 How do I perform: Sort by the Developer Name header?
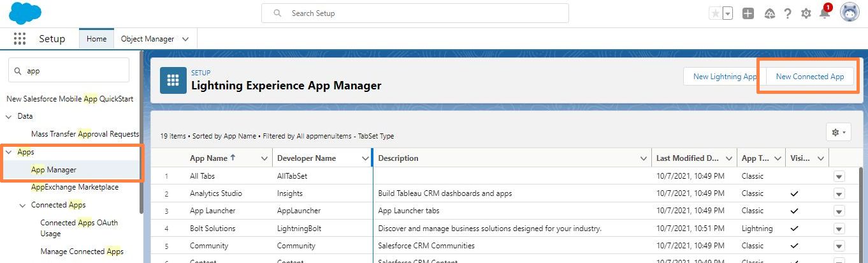point(307,158)
